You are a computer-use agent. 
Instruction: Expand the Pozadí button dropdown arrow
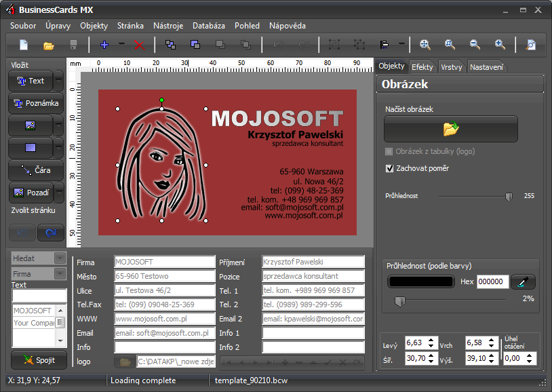(x=59, y=193)
